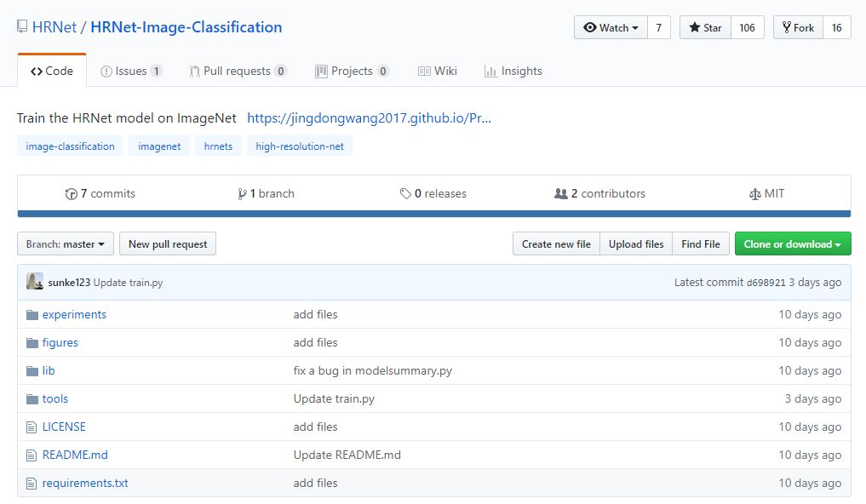The height and width of the screenshot is (504, 866).
Task: Open the Watch dropdown
Action: [611, 28]
